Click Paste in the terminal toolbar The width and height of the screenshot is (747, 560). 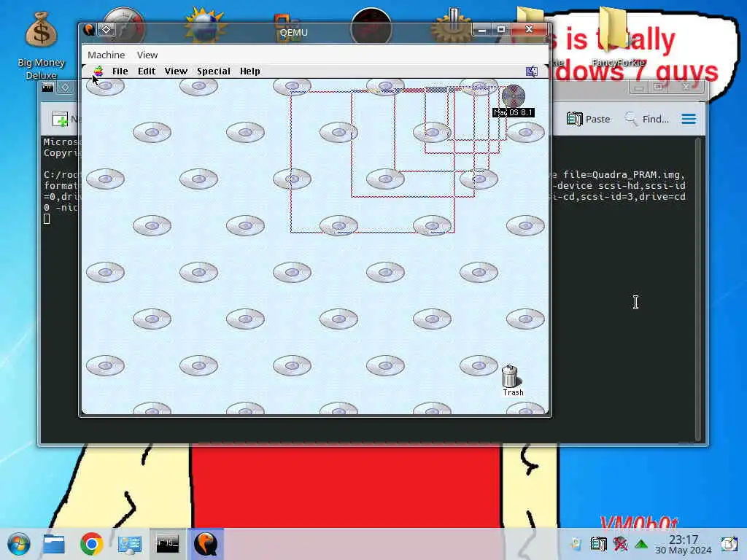coord(589,119)
